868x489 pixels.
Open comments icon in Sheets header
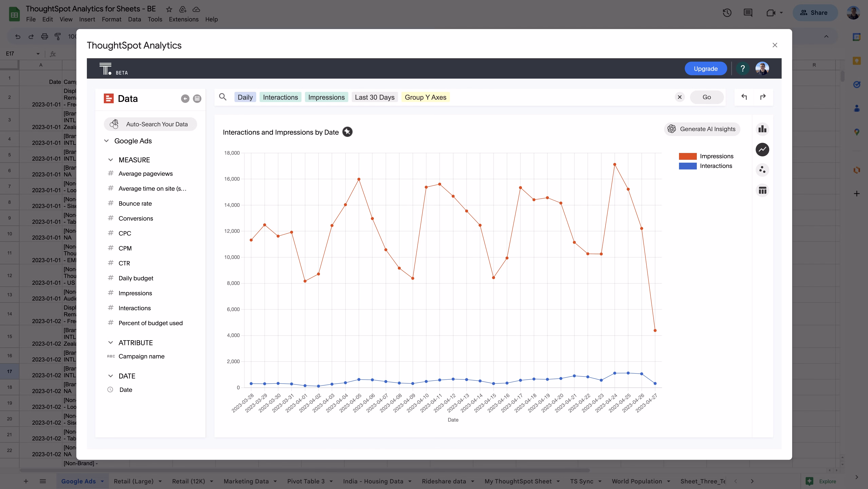pos(748,13)
